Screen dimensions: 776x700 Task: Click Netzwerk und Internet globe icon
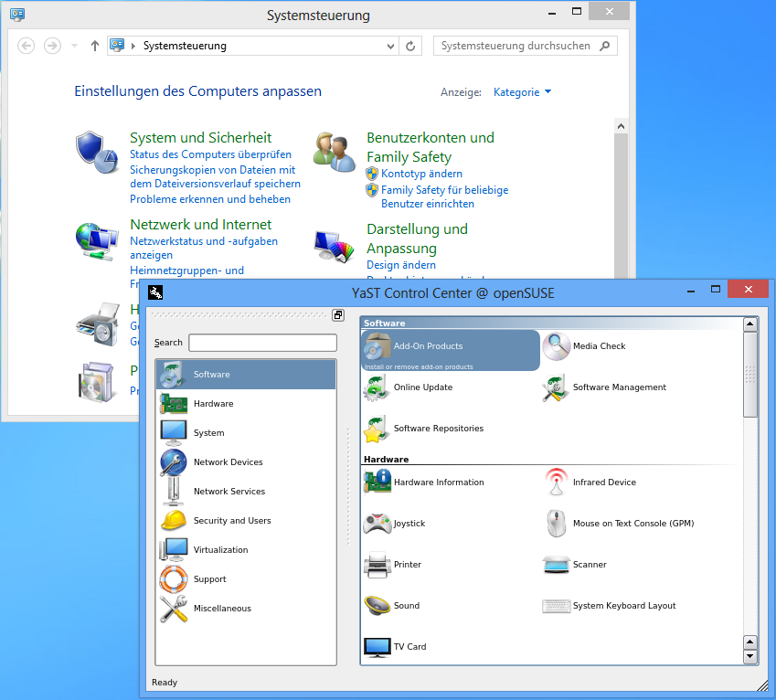click(97, 241)
